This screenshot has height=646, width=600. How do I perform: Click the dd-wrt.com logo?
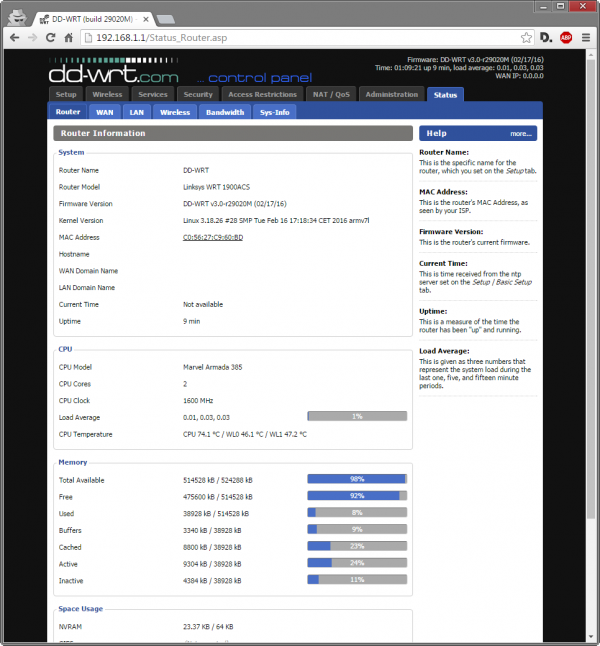tap(114, 75)
